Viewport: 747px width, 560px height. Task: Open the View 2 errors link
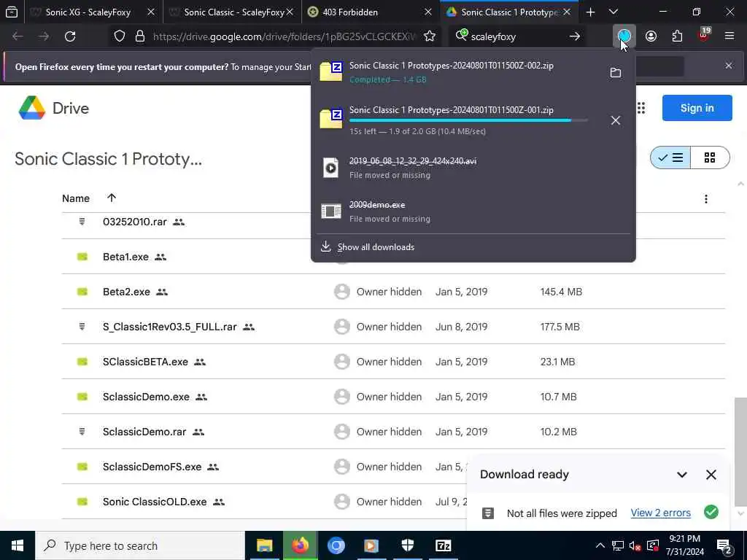(x=660, y=513)
